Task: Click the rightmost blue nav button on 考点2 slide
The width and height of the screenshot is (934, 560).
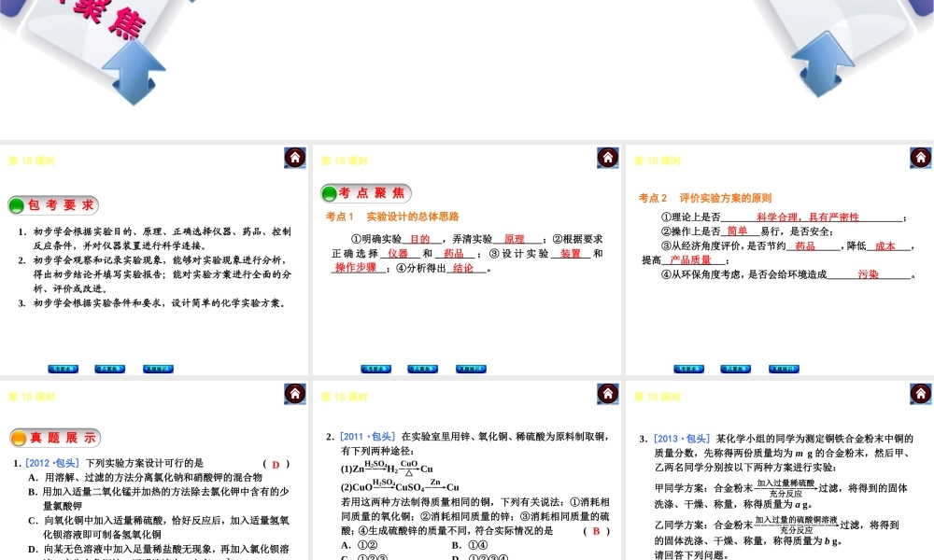Action: (x=784, y=369)
